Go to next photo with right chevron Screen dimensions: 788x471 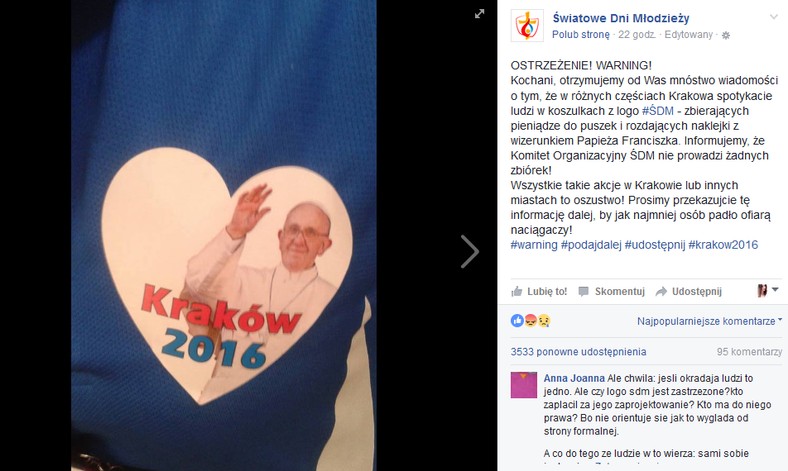pyautogui.click(x=470, y=251)
